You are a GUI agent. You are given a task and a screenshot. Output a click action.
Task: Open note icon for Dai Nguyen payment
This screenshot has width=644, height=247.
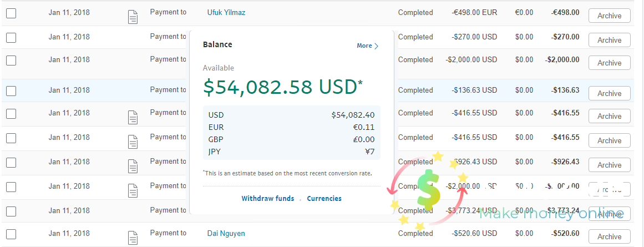point(133,238)
